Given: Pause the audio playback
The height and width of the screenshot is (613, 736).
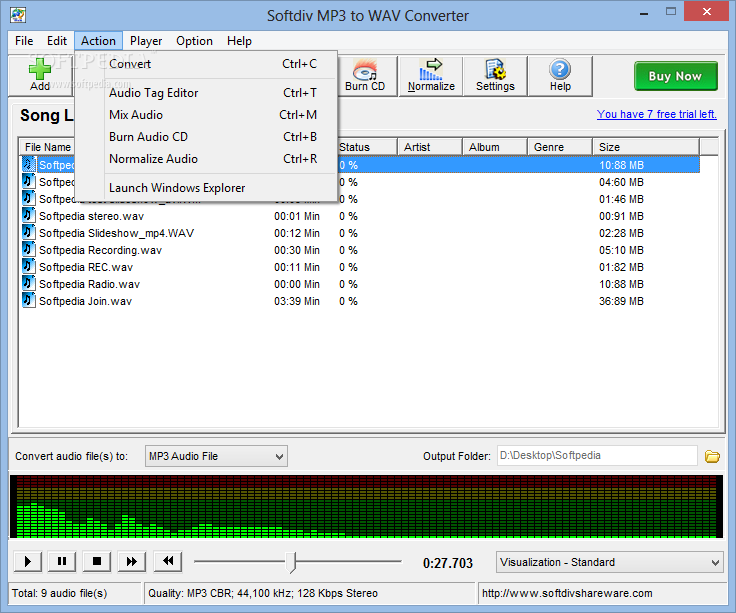Looking at the screenshot, I should click(62, 561).
